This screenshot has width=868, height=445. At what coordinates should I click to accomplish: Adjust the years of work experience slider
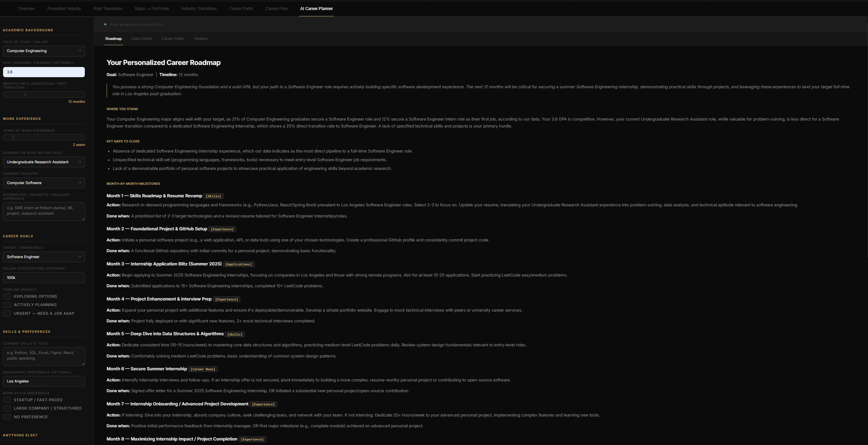14,138
